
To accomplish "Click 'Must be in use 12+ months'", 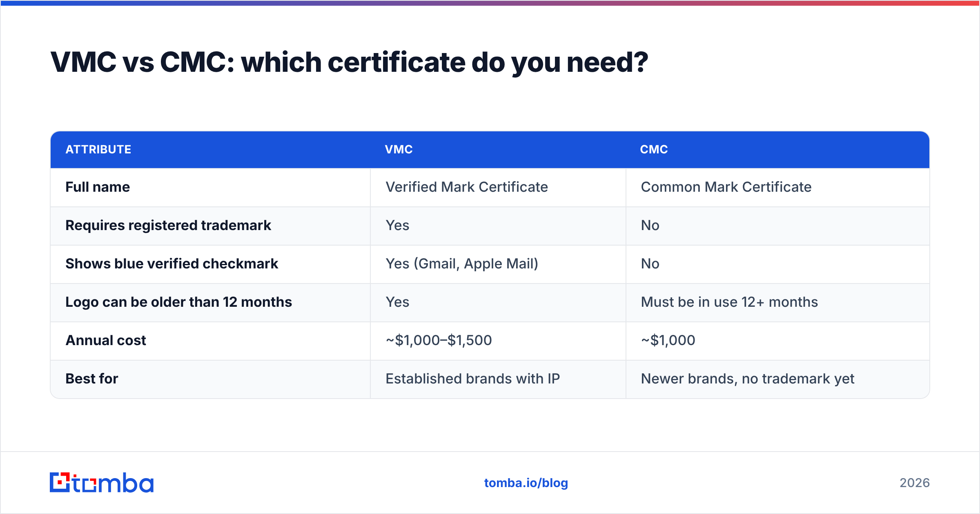I will [x=729, y=302].
